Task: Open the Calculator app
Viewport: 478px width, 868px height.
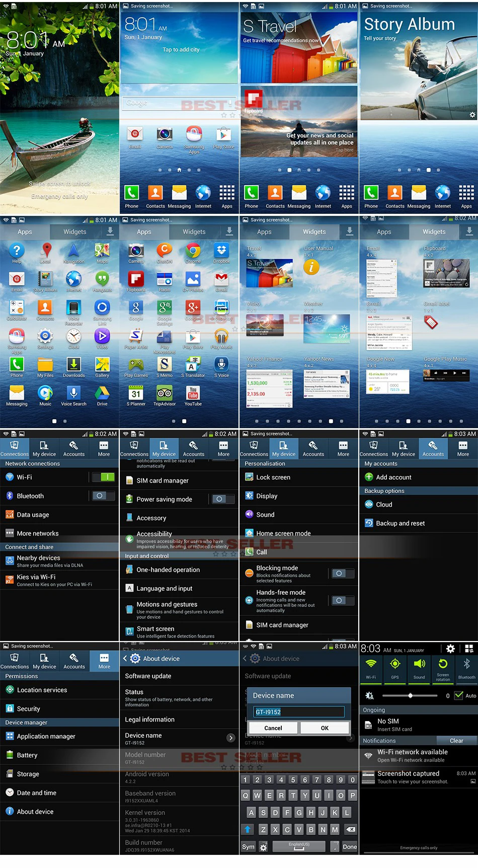Action: point(17,307)
